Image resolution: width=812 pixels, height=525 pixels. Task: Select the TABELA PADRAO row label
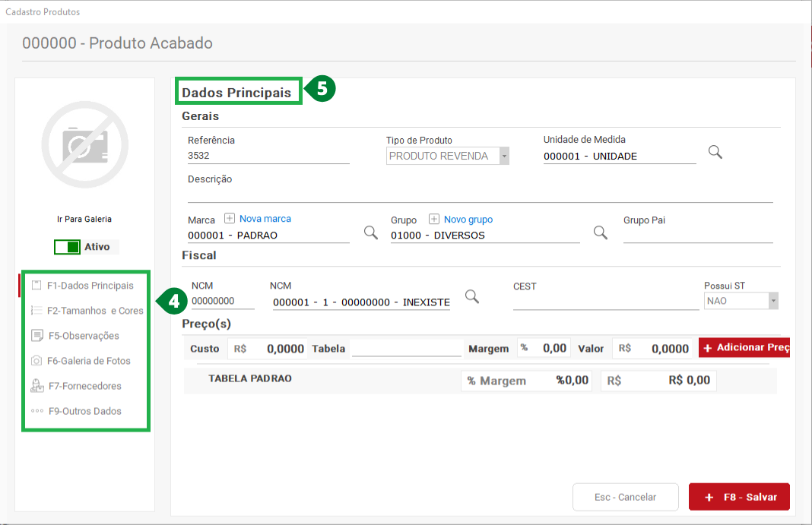[250, 378]
